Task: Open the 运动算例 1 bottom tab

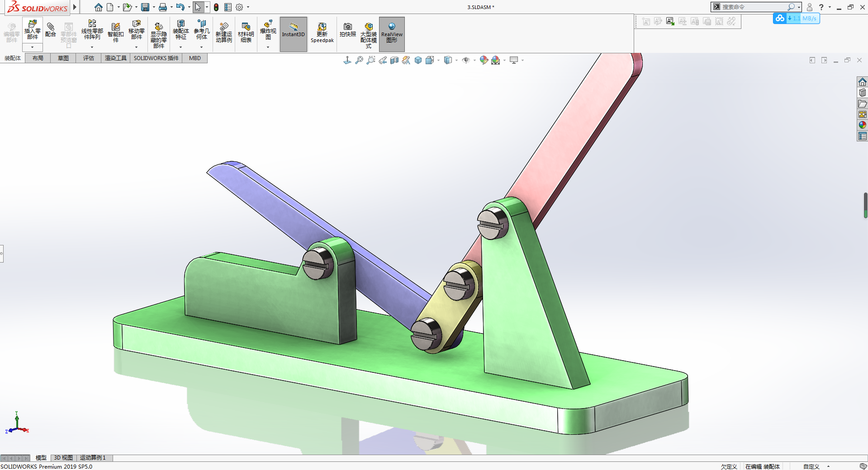Action: [x=93, y=458]
